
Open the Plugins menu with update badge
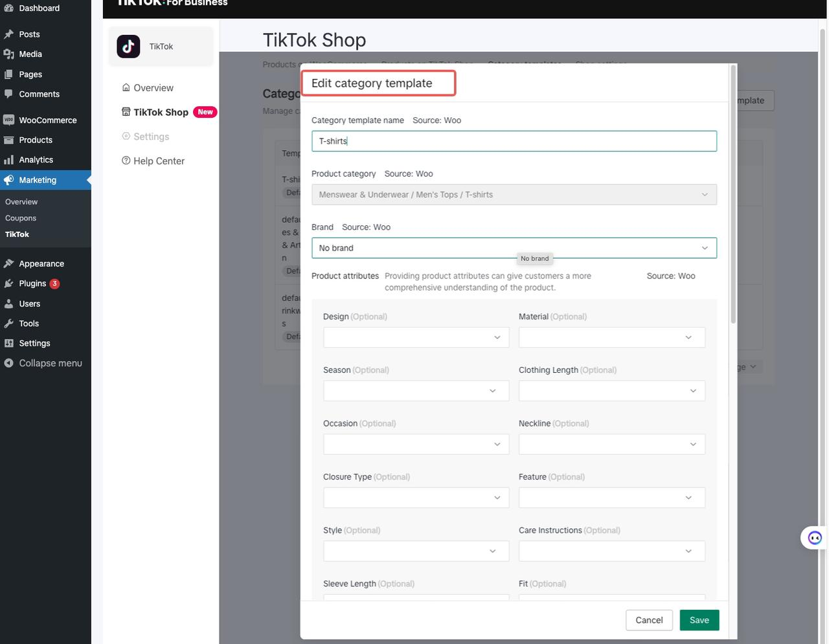click(32, 283)
